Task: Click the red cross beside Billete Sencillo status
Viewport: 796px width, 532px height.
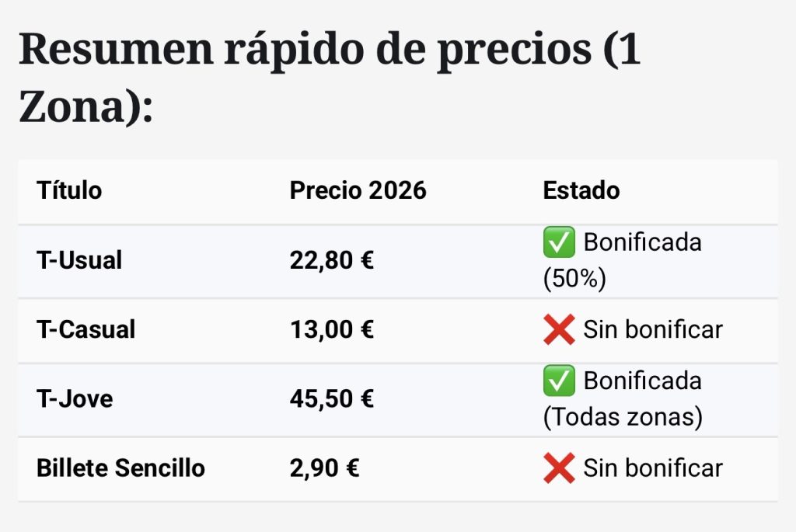Action: pyautogui.click(x=559, y=468)
